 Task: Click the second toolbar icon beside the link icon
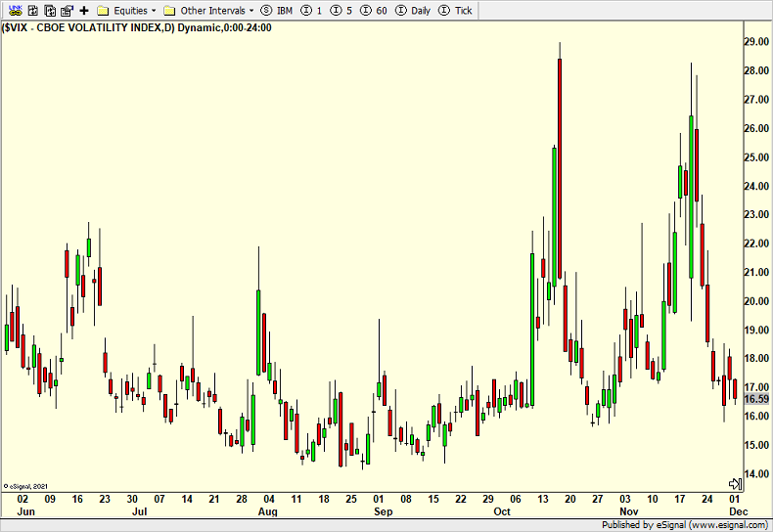coord(32,11)
